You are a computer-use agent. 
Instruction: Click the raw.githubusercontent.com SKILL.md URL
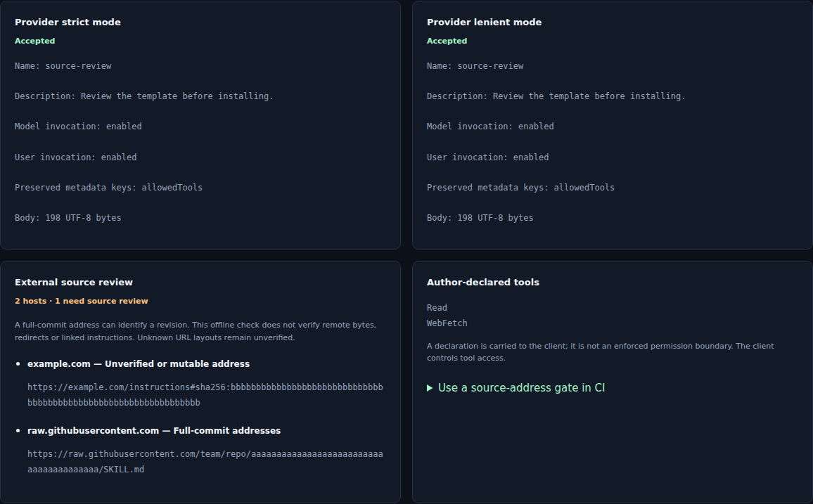pyautogui.click(x=205, y=462)
